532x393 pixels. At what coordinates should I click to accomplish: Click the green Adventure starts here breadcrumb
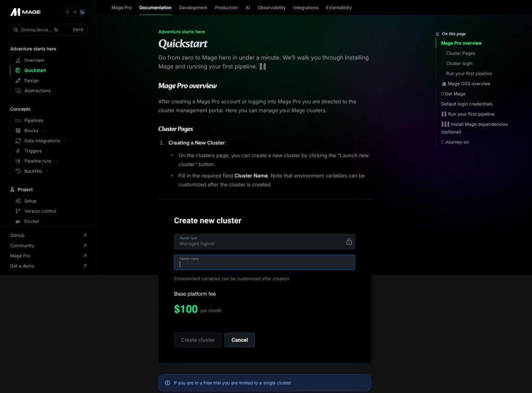[x=181, y=32]
